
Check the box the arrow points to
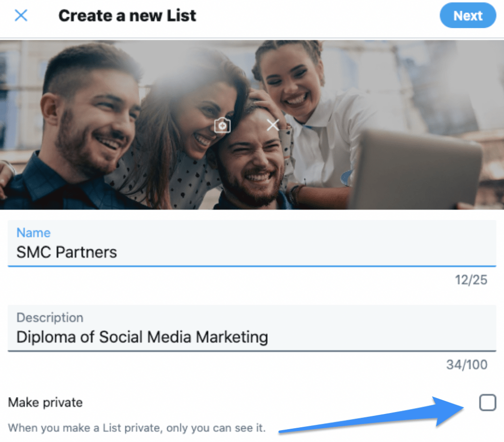point(487,402)
